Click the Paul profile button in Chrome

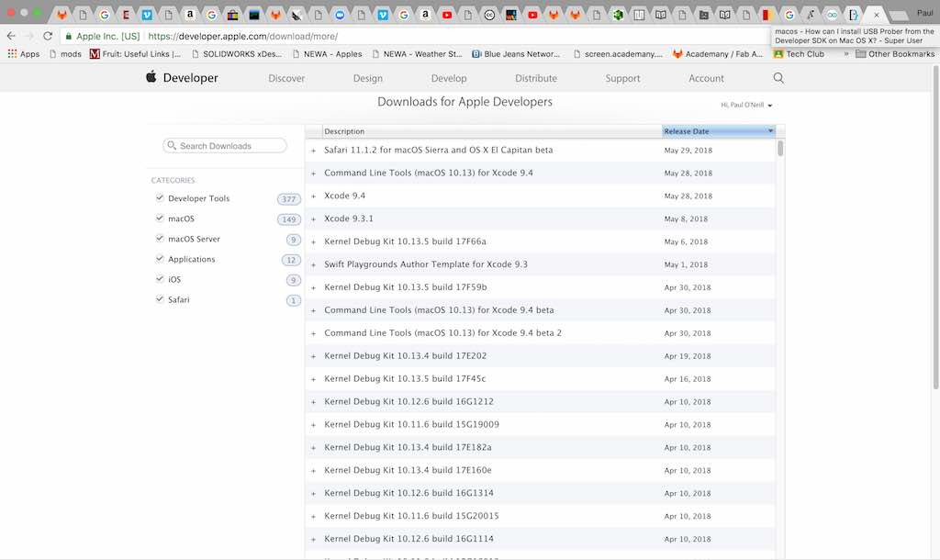point(925,13)
